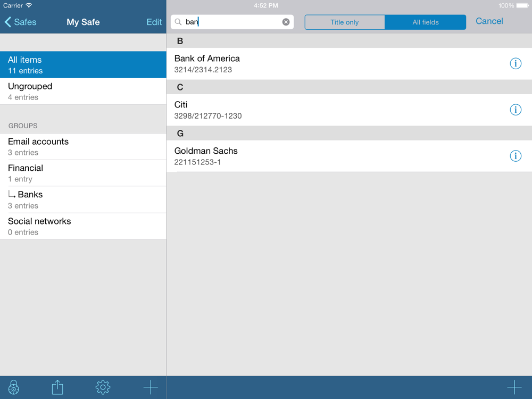Open Email accounts group

point(83,147)
